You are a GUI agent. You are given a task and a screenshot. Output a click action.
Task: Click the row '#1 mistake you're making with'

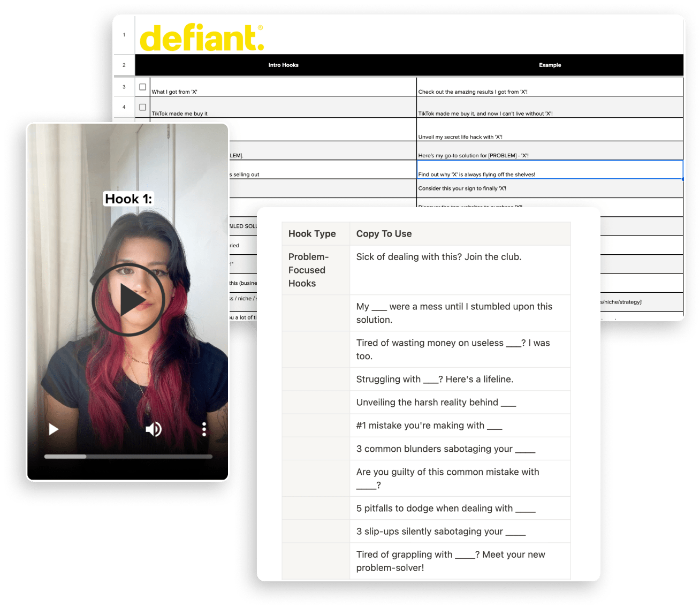[460, 426]
